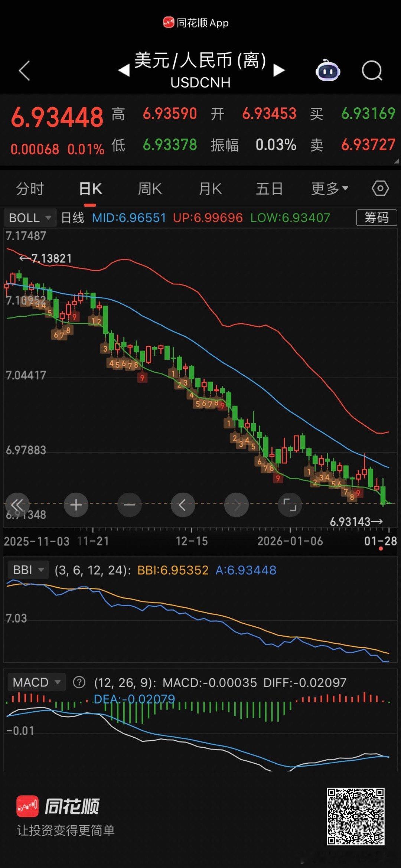Screen dimensions: 401x868
Task: Move chart left with chevron button
Action: coord(183,505)
